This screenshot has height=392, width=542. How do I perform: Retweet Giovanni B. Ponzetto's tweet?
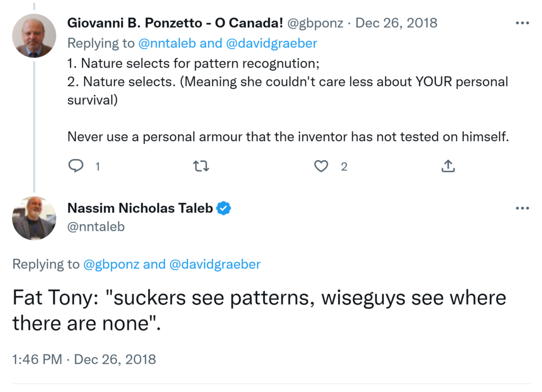click(x=201, y=167)
